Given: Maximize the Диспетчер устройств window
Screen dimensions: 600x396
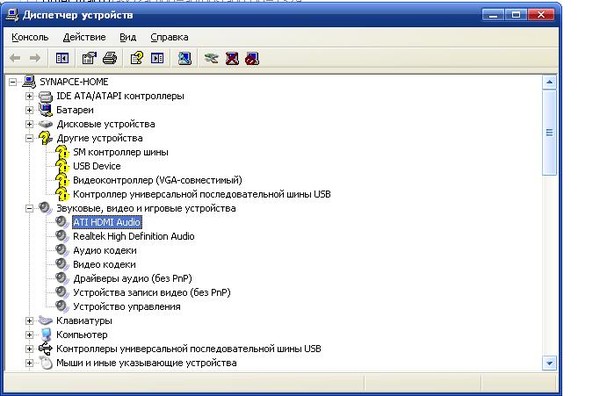Looking at the screenshot, I should 516,15.
